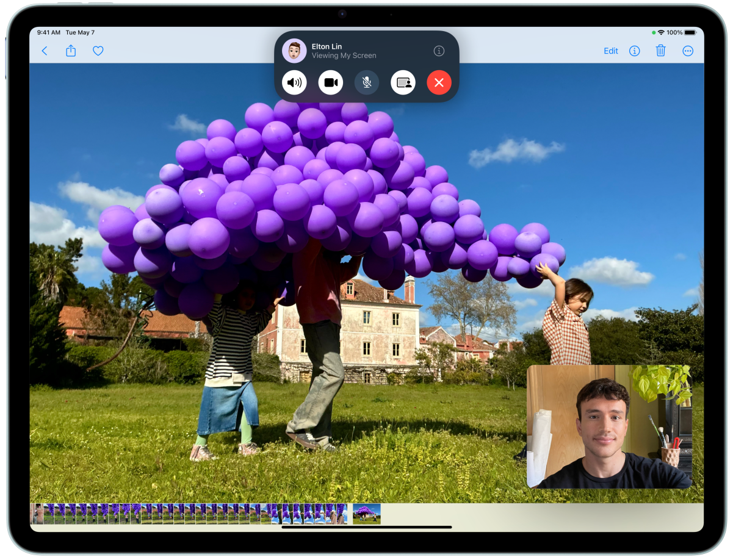Select the current balloon thumbnail in filmstrip
The height and width of the screenshot is (560, 733).
pyautogui.click(x=367, y=514)
